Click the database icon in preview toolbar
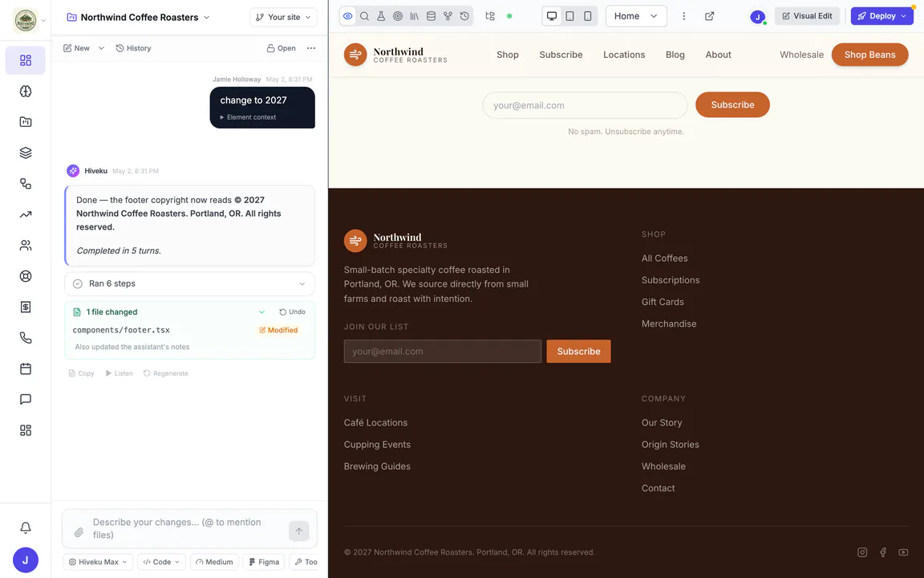This screenshot has height=578, width=924. coord(432,17)
